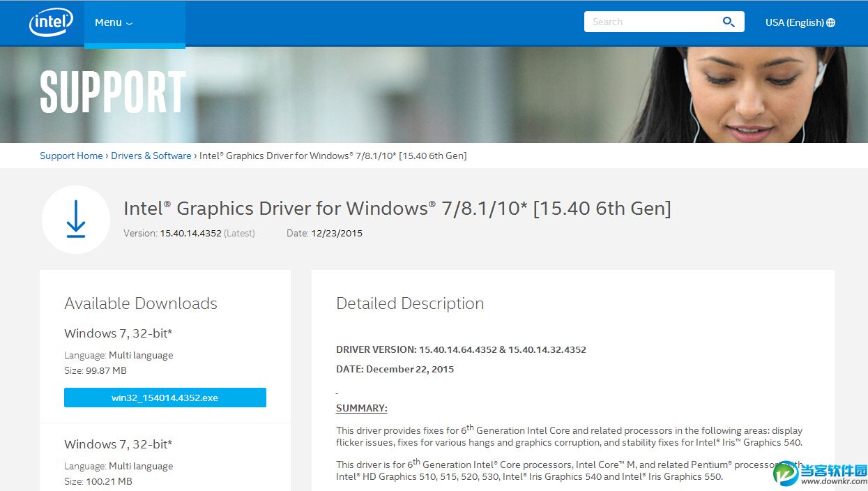
Task: Select the Size: 100.21 MB text
Action: coord(98,481)
